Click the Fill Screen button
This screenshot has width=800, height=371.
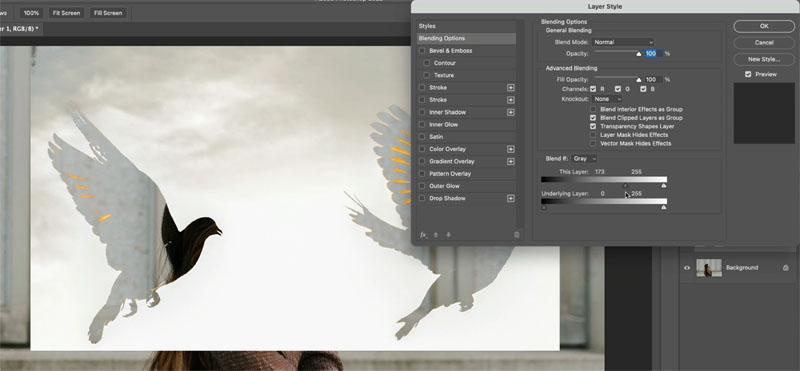(108, 13)
